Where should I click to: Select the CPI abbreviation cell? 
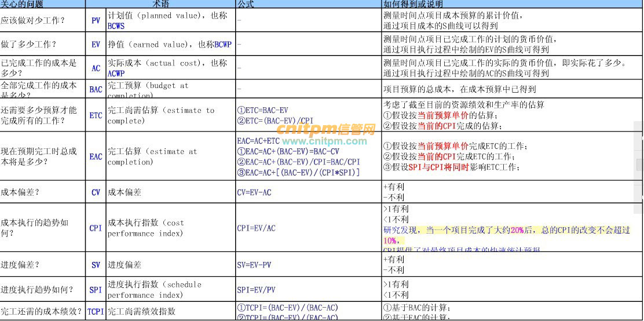tap(96, 228)
